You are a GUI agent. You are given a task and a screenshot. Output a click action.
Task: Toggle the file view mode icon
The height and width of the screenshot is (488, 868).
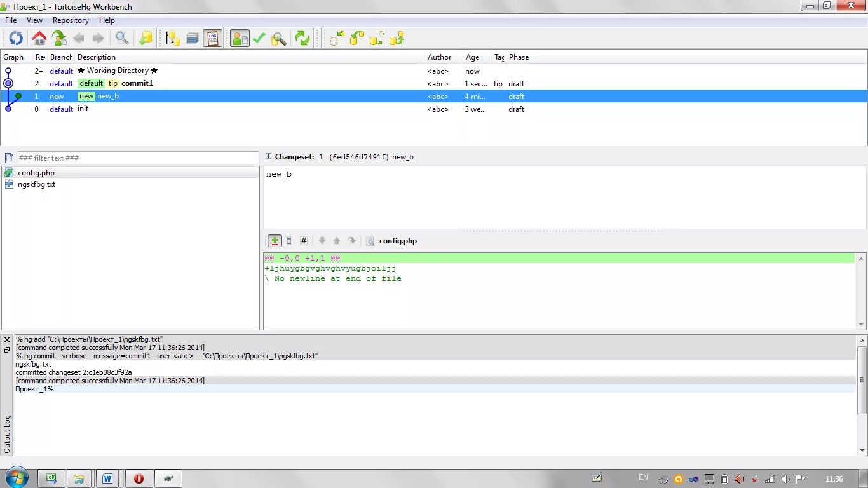click(289, 241)
